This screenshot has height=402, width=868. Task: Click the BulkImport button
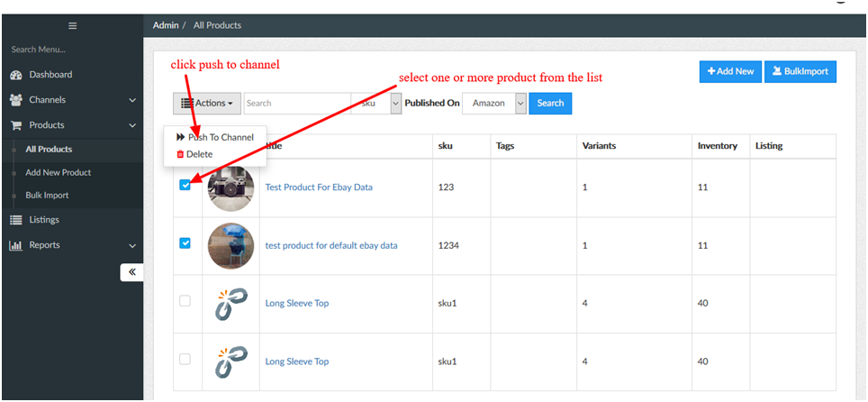[x=800, y=71]
